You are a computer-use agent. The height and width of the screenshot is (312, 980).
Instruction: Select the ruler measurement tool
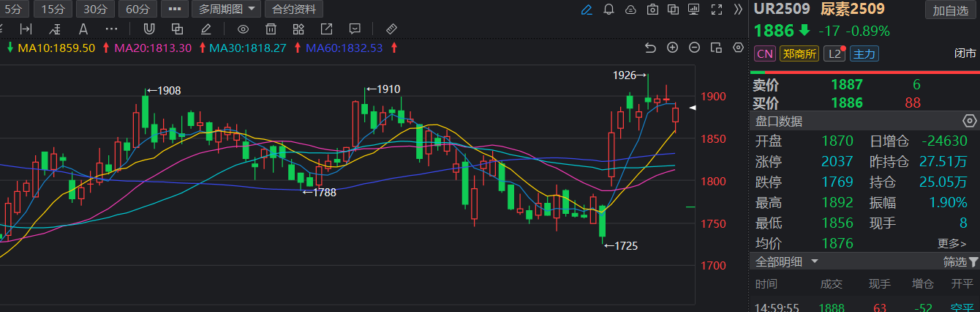pyautogui.click(x=391, y=29)
